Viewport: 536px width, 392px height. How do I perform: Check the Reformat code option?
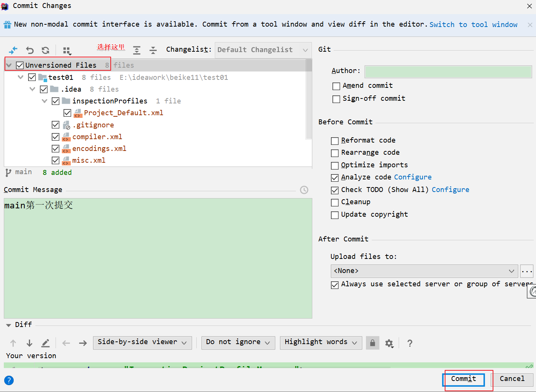click(335, 141)
